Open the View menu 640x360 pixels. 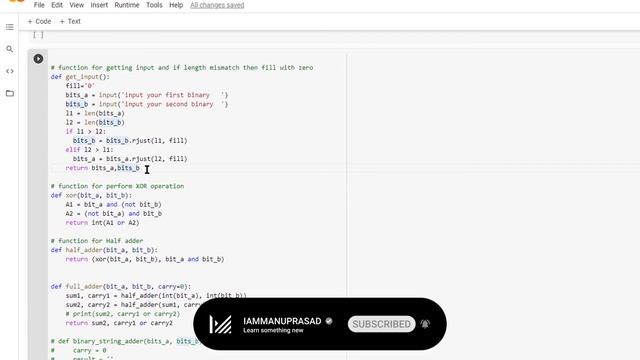pos(76,5)
